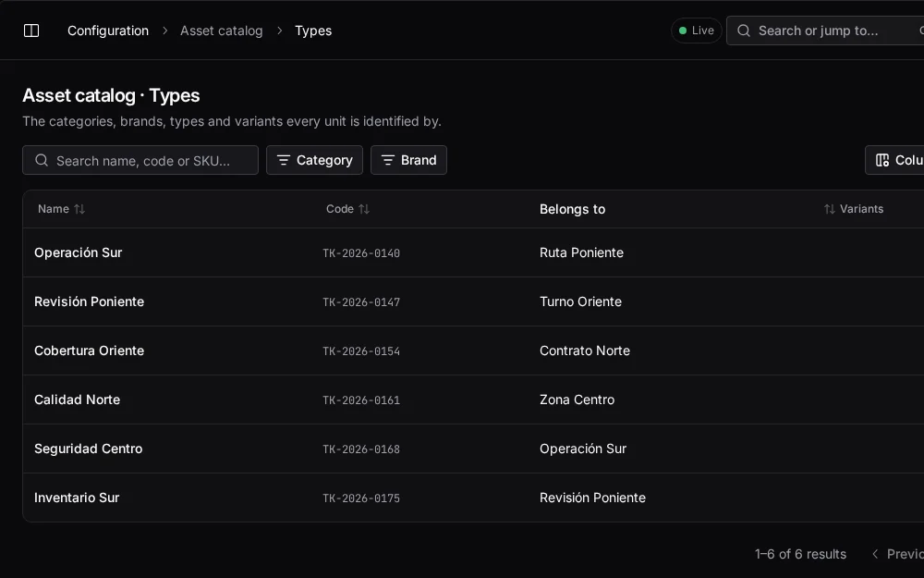Viewport: 924px width, 578px height.
Task: Open the Inventario Sur row
Action: pos(473,498)
